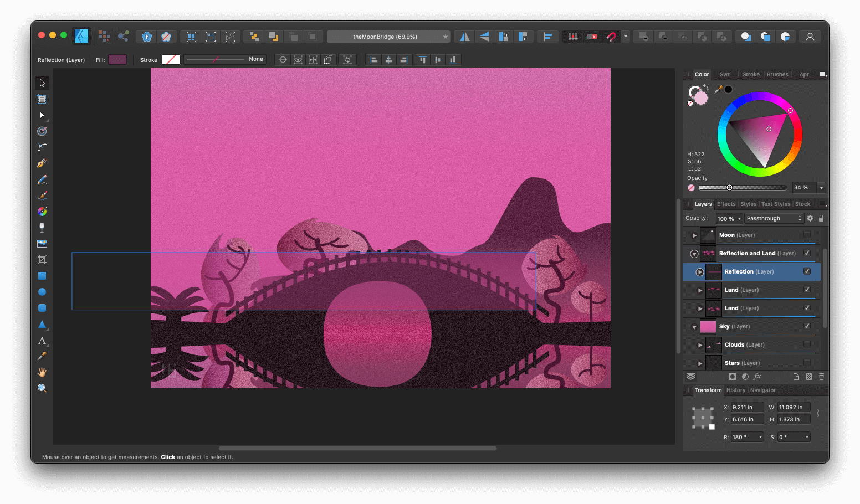Flip the selection horizontally
The width and height of the screenshot is (860, 504).
464,36
